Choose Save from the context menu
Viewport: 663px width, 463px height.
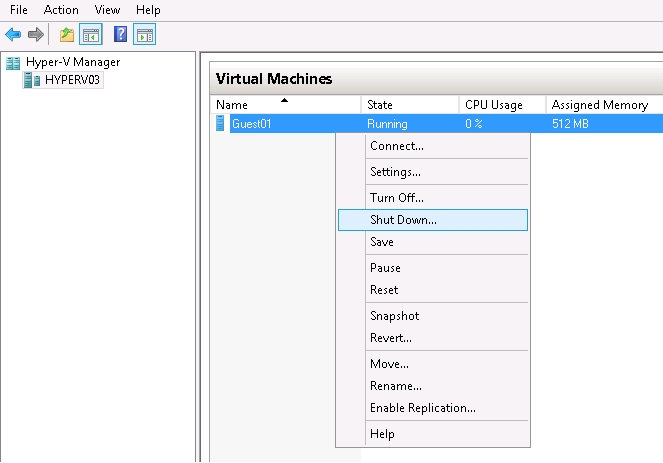[x=433, y=242]
